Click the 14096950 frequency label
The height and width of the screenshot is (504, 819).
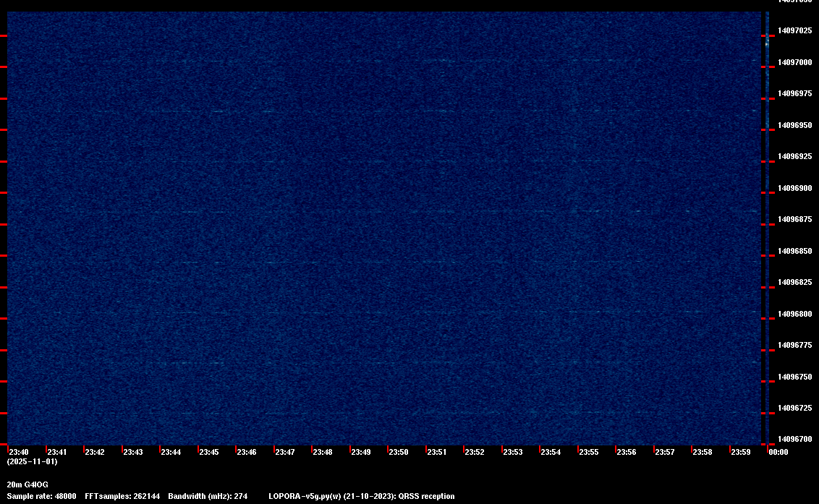pyautogui.click(x=795, y=125)
